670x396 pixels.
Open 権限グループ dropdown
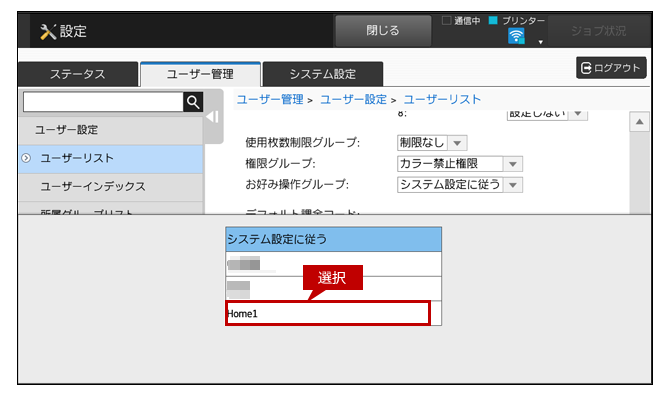click(x=460, y=164)
